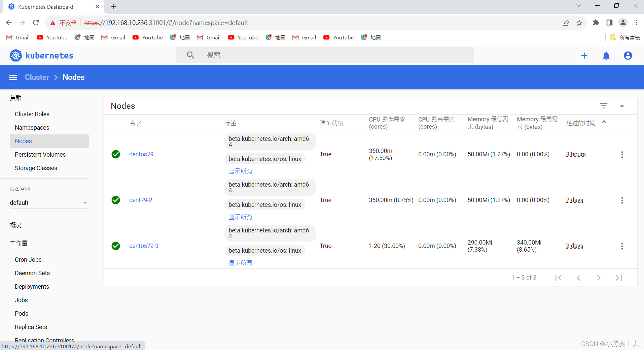The width and height of the screenshot is (644, 350).
Task: Switch to Pods in the sidebar
Action: (x=21, y=313)
